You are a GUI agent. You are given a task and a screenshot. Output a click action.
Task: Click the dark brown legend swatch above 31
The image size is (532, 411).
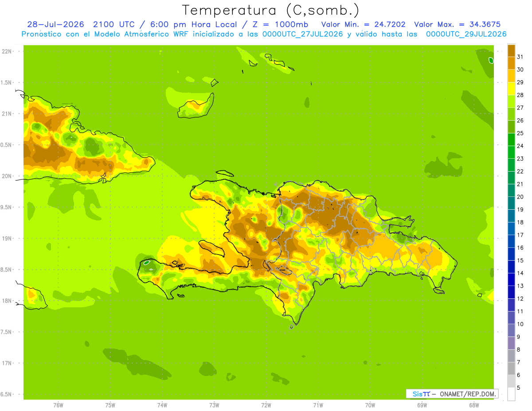(511, 50)
